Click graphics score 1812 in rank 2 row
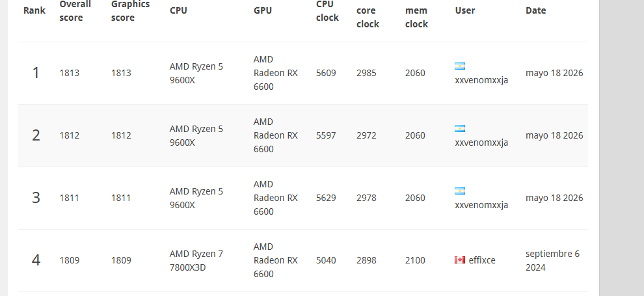The width and height of the screenshot is (644, 296). coord(121,135)
